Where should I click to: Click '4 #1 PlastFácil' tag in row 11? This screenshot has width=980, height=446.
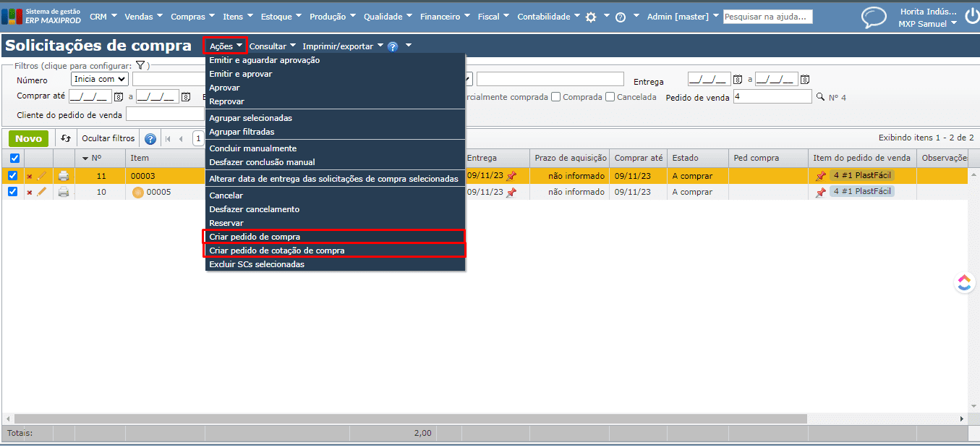(x=862, y=175)
